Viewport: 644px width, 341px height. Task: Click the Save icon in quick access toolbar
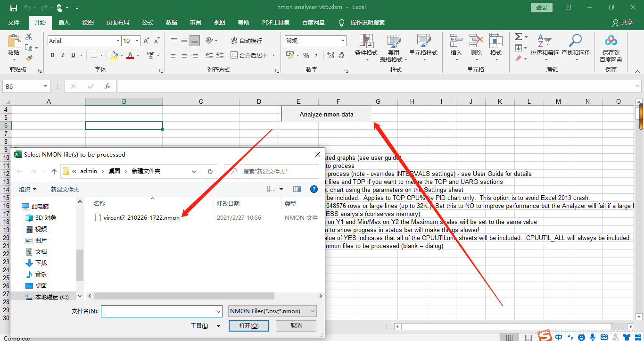tap(13, 8)
